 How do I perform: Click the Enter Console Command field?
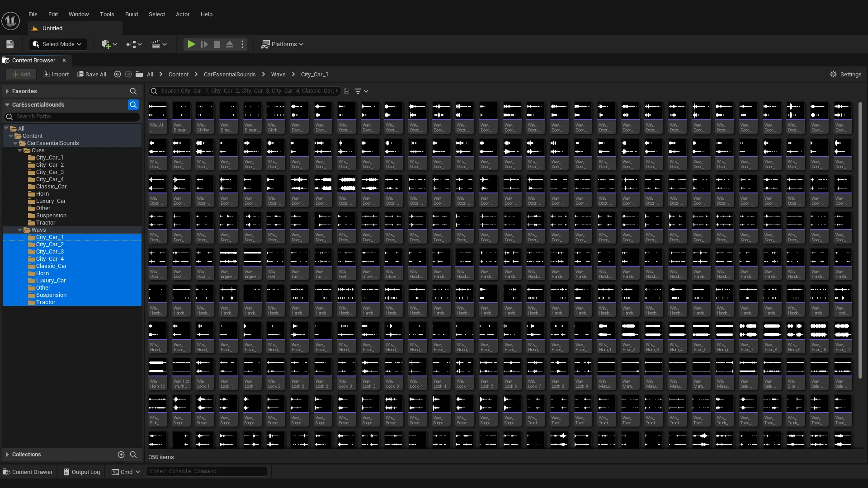[206, 471]
